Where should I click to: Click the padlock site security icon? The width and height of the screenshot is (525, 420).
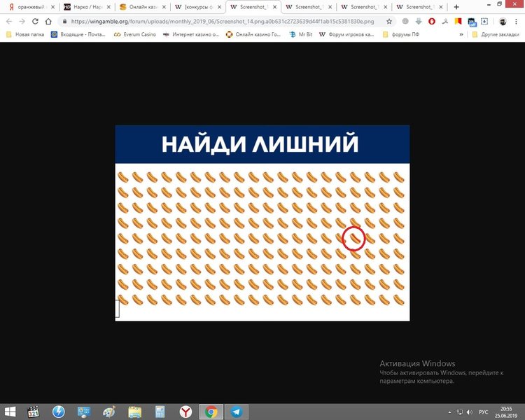(64, 22)
